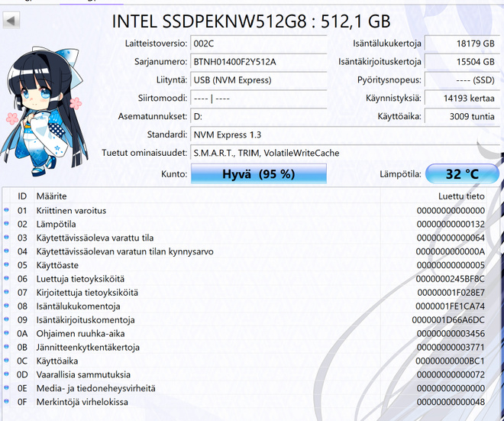Click Isäntälukukertoja value 18179 GB
The width and height of the screenshot is (504, 421).
(x=462, y=44)
